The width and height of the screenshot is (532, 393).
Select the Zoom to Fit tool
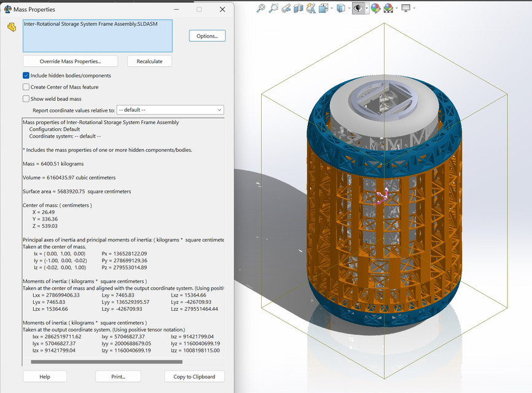(x=260, y=8)
